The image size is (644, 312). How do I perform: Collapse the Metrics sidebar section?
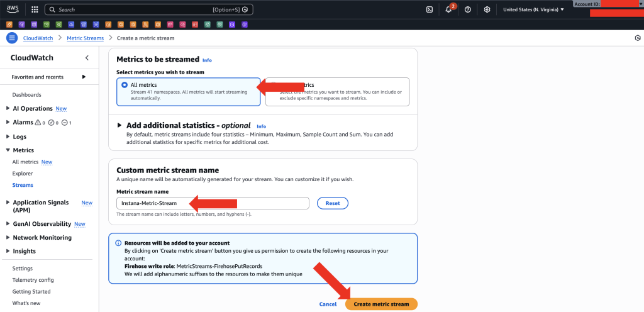[x=8, y=150]
